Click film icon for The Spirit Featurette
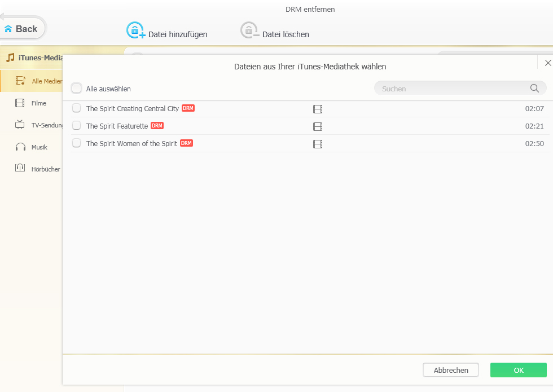Image resolution: width=553 pixels, height=392 pixels. [318, 126]
